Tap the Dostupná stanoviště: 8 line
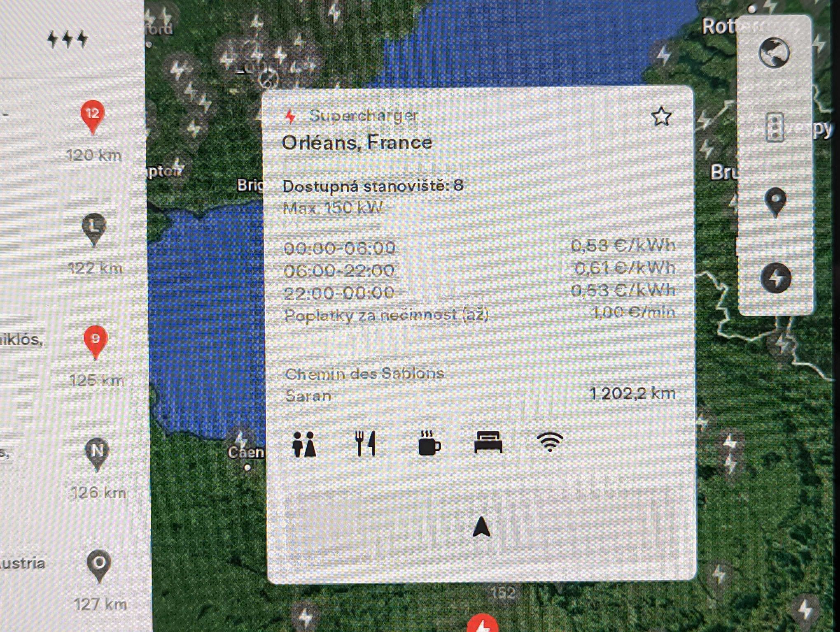 pos(373,186)
